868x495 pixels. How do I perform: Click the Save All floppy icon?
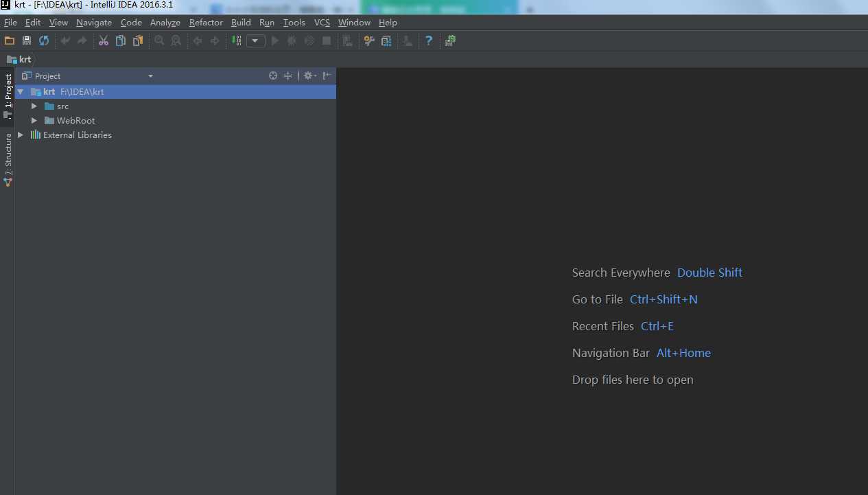tap(27, 41)
